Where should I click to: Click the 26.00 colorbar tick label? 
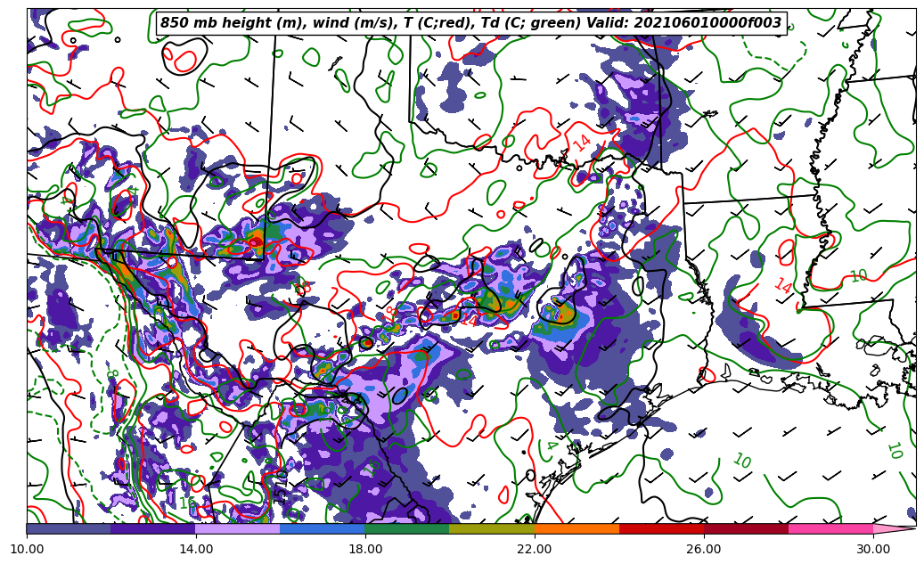point(704,549)
